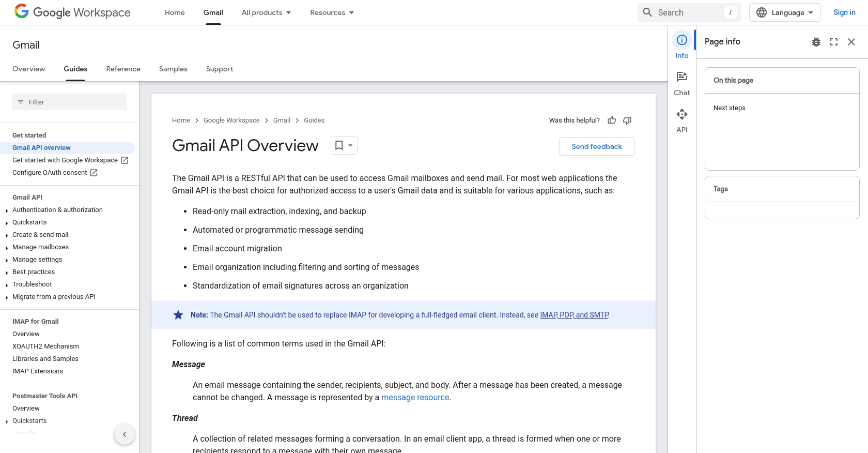Open the bookmark dropdown arrow

(350, 145)
